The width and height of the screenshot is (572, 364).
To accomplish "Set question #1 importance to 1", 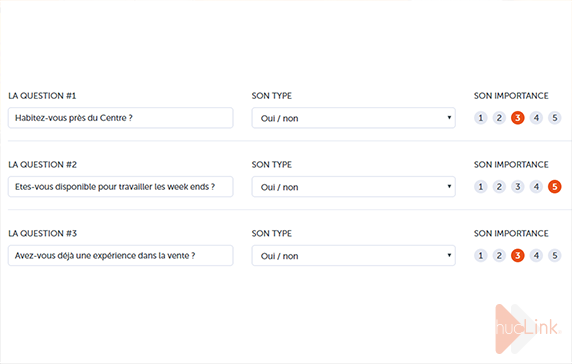I will [480, 118].
